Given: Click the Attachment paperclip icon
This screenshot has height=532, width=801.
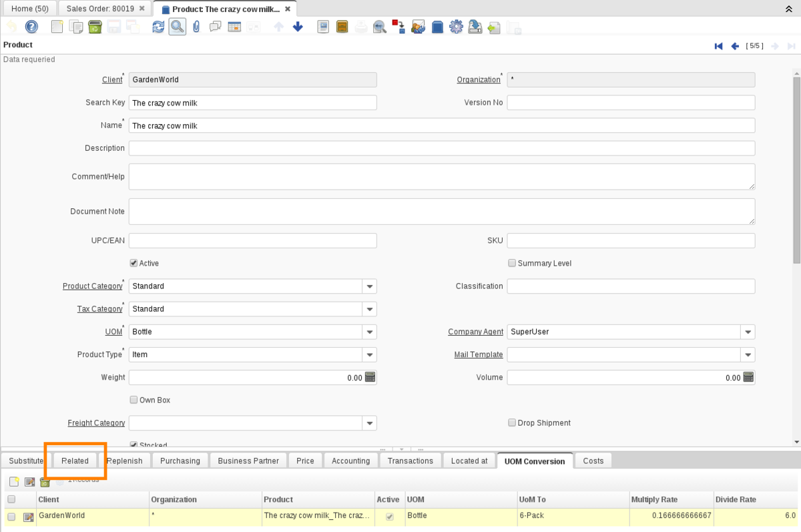Looking at the screenshot, I should point(196,27).
